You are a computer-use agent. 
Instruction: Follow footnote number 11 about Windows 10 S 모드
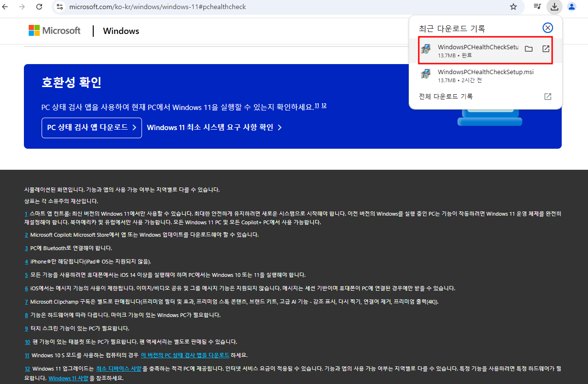27,355
